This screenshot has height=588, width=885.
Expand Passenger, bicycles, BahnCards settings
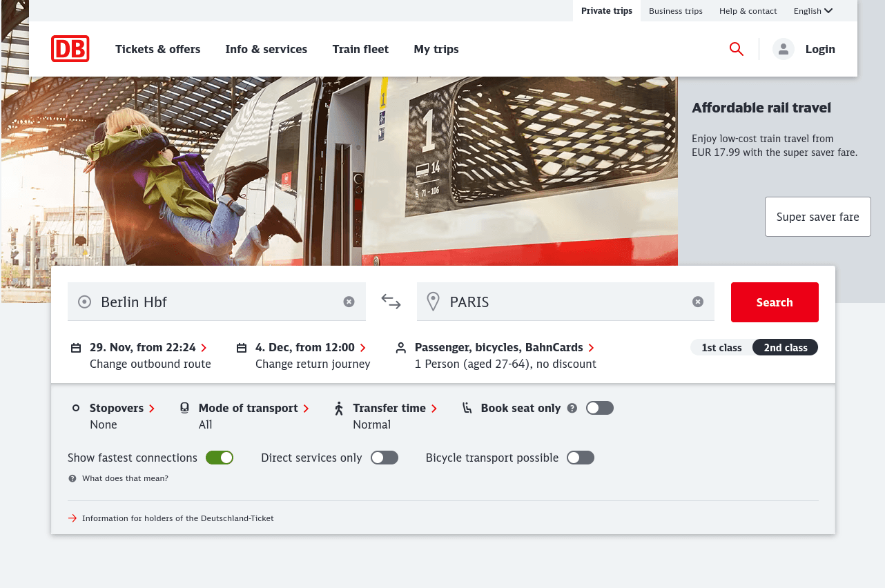[504, 347]
